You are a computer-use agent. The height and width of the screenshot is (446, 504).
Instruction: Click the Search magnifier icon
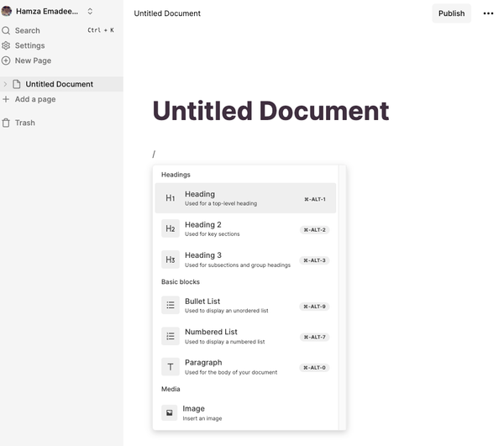pos(6,30)
